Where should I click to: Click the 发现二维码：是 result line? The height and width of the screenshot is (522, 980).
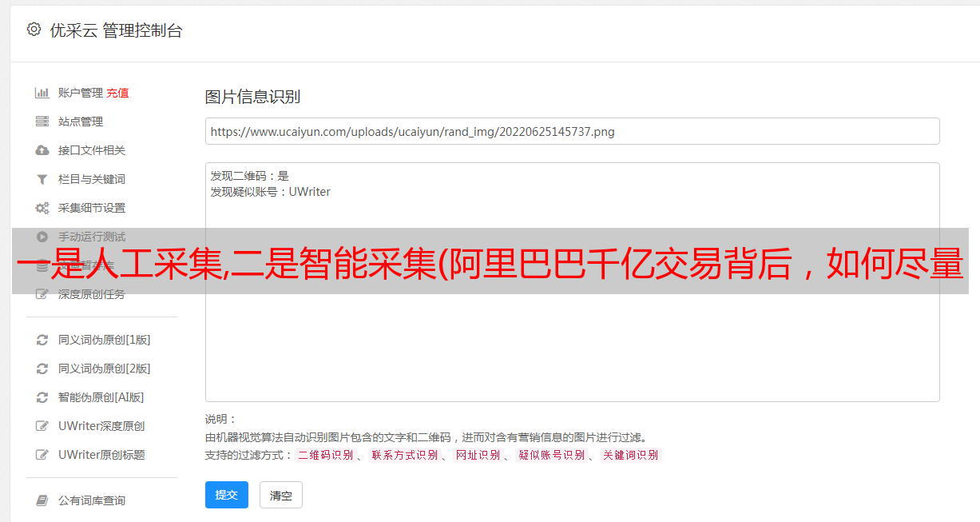(x=249, y=176)
